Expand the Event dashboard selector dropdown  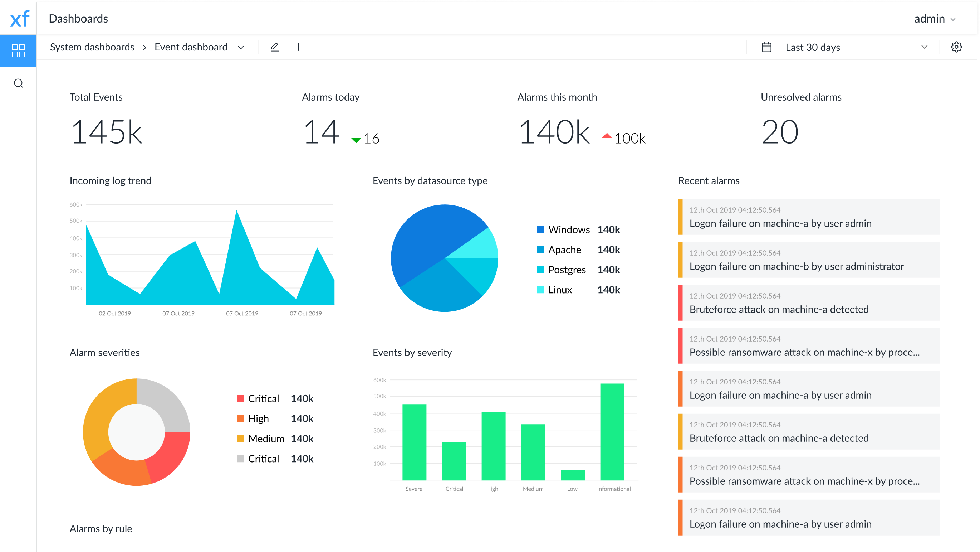click(x=241, y=47)
